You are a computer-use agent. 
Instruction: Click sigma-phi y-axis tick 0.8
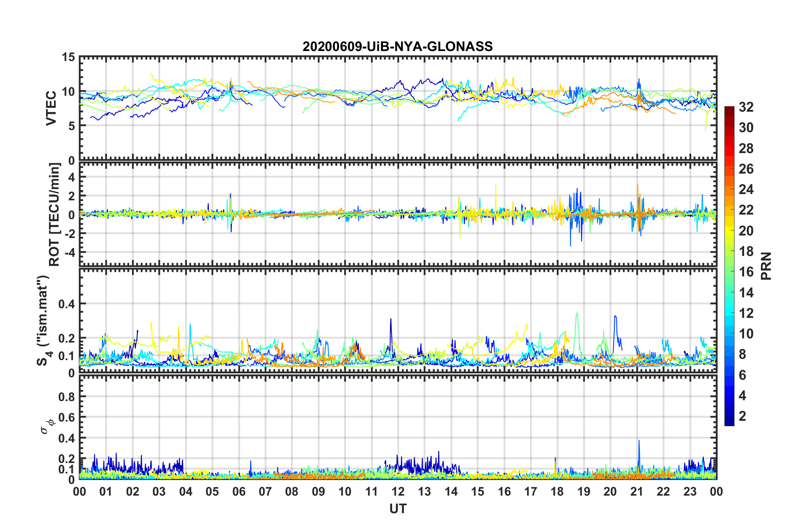[x=67, y=396]
